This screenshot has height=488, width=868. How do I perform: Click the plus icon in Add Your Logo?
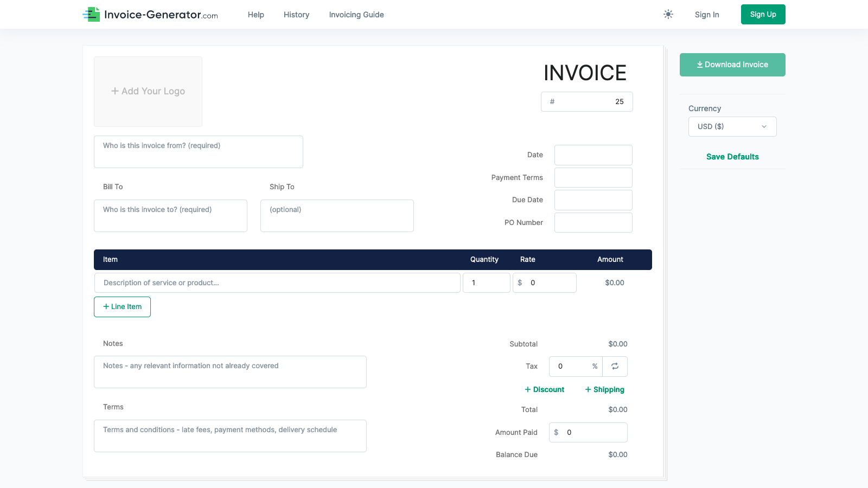[116, 91]
